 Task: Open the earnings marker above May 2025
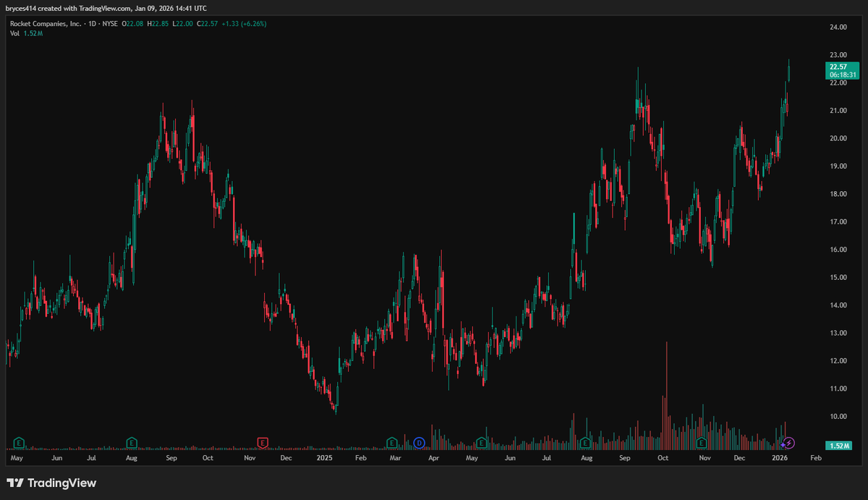click(x=481, y=442)
